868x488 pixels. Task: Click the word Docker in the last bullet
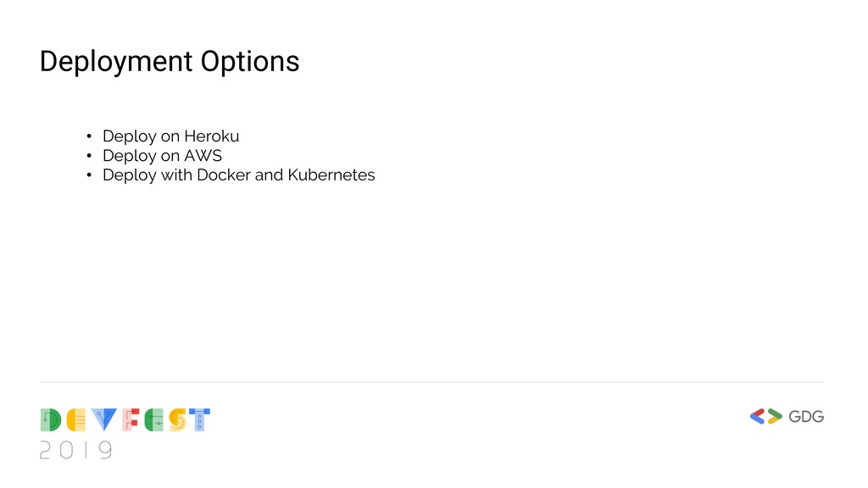(224, 175)
